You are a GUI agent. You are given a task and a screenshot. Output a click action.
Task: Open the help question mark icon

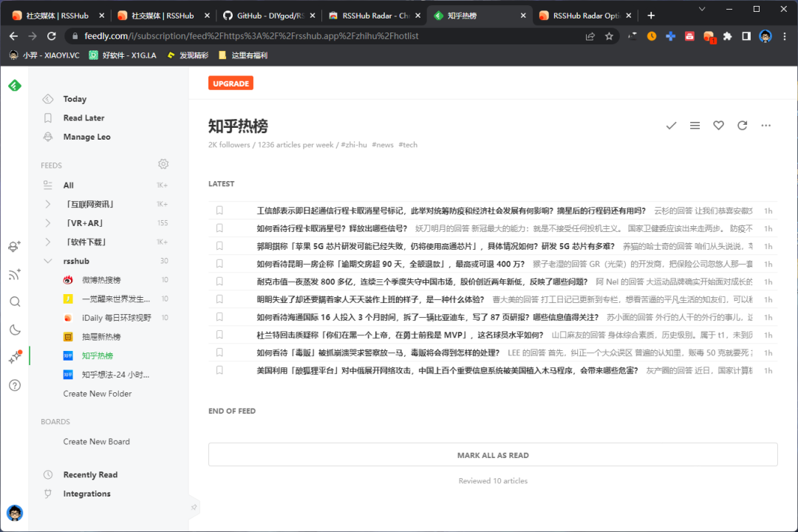(14, 385)
